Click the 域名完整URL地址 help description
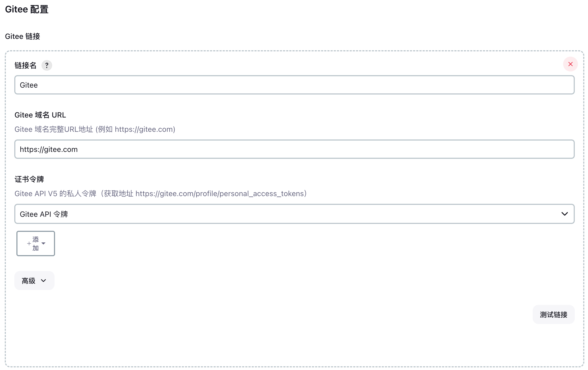The width and height of the screenshot is (588, 370). (x=95, y=129)
